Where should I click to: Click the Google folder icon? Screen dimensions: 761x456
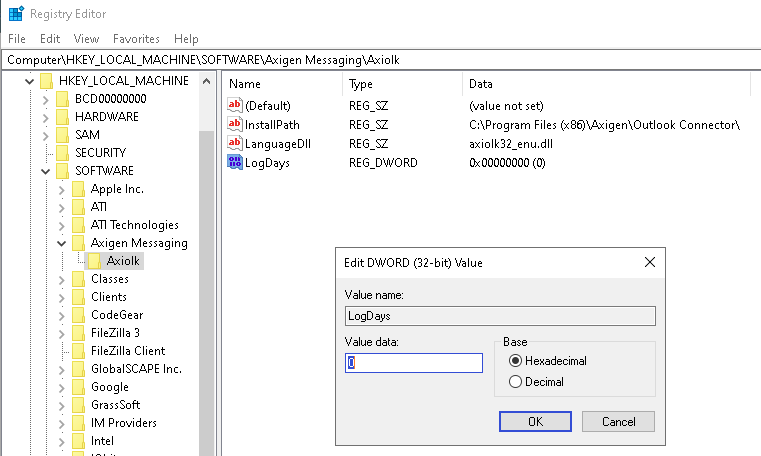point(79,387)
